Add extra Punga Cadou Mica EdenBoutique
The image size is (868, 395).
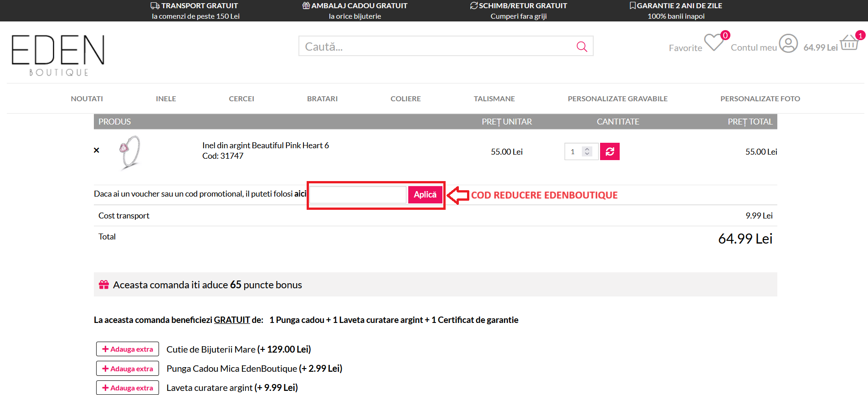coord(128,369)
